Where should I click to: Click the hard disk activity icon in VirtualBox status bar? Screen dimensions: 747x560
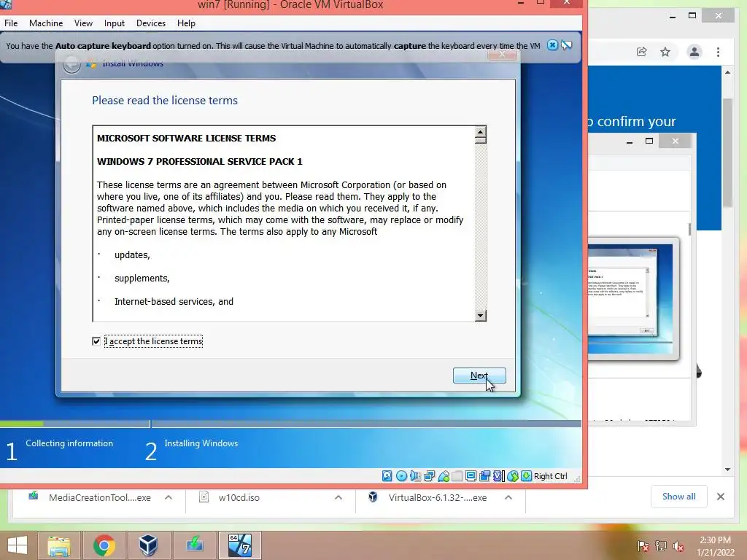[387, 475]
